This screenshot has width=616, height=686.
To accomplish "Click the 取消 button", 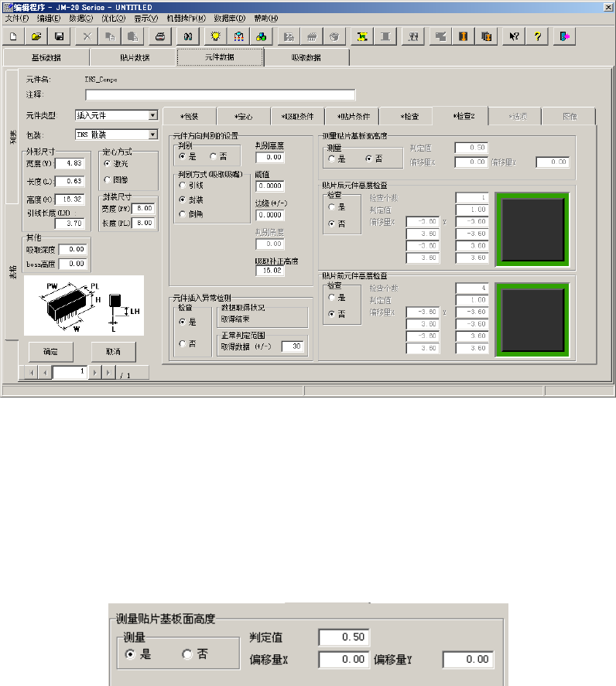I will click(114, 352).
